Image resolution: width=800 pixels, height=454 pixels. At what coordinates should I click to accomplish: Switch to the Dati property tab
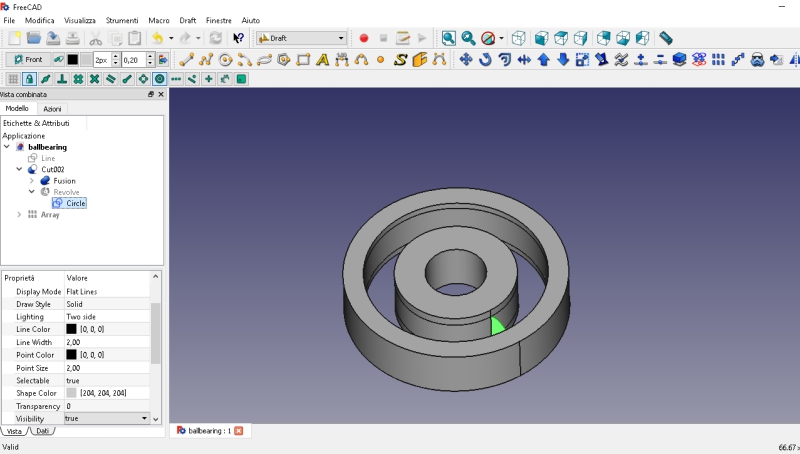[42, 431]
